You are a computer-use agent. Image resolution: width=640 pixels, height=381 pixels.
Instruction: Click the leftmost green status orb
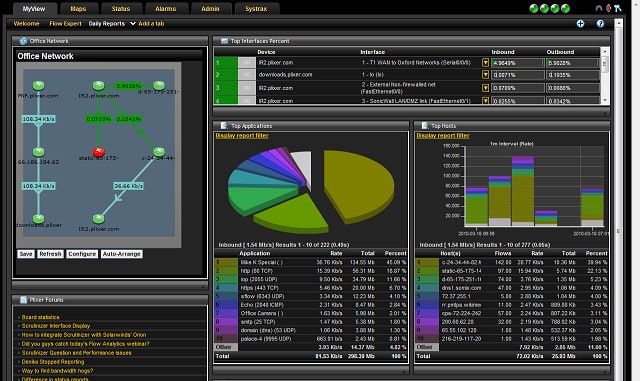click(x=533, y=9)
